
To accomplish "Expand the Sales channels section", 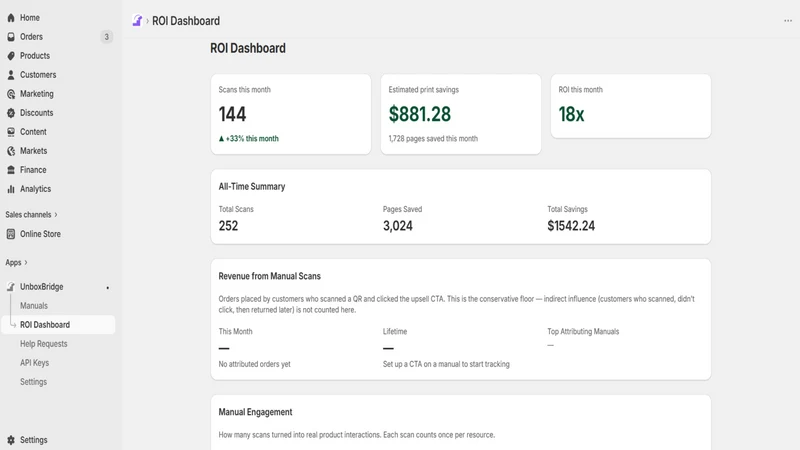I will point(31,215).
